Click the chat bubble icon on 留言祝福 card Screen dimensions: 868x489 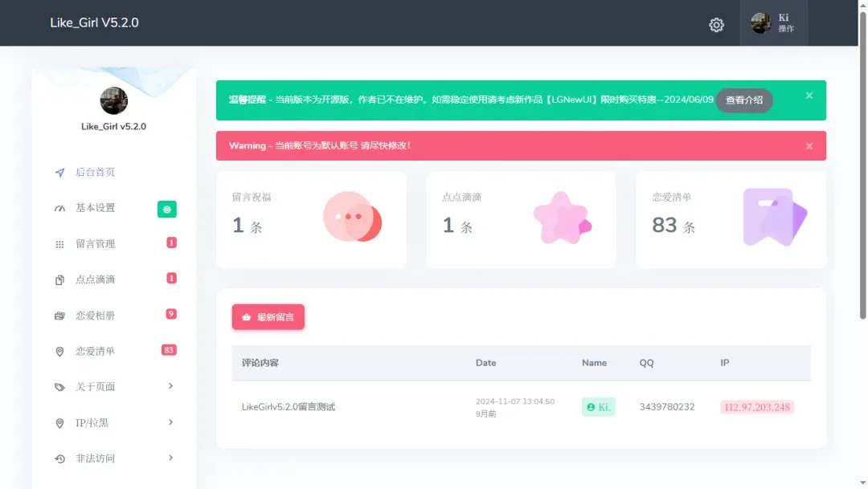(x=353, y=216)
